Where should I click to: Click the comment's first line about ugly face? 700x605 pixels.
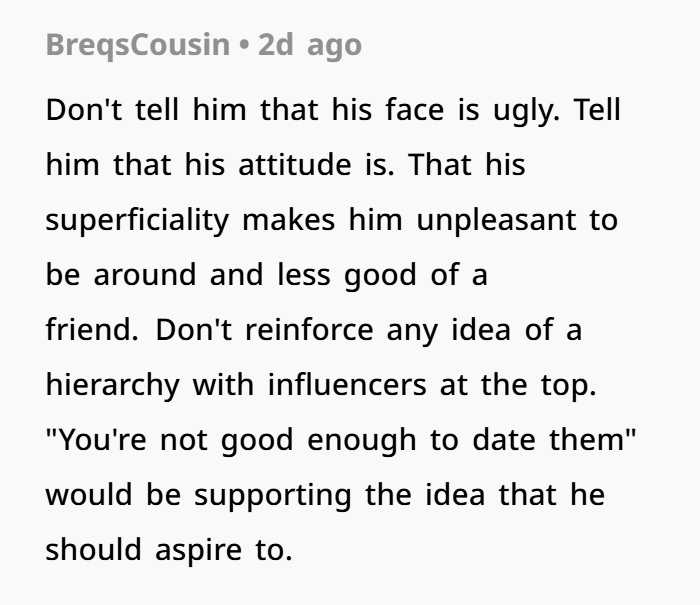point(333,110)
